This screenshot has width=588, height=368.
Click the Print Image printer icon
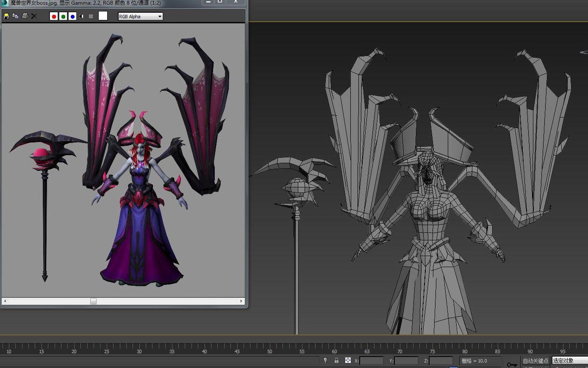pyautogui.click(x=25, y=16)
